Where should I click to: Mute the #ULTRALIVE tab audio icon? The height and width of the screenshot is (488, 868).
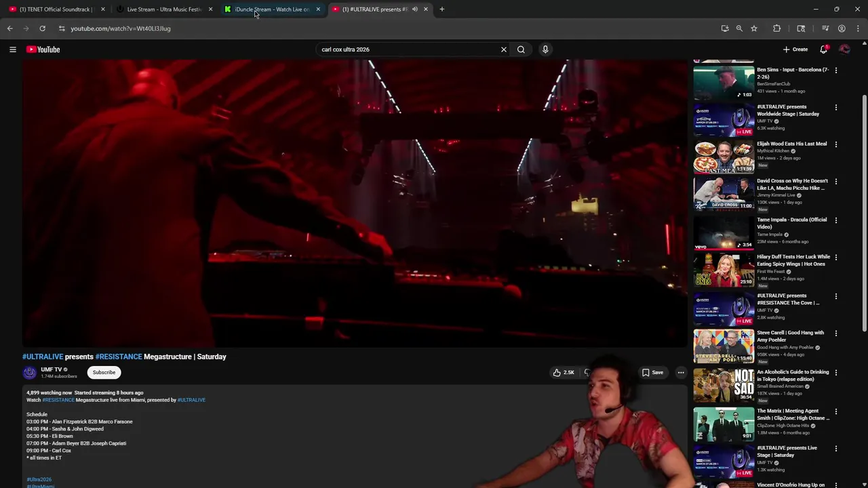click(x=414, y=9)
